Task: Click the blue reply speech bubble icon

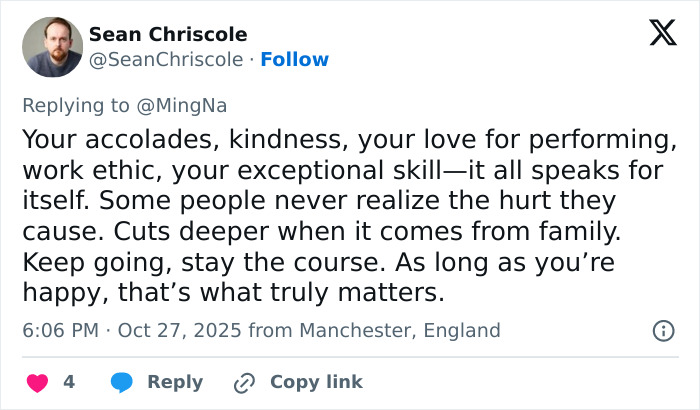Action: [x=122, y=382]
